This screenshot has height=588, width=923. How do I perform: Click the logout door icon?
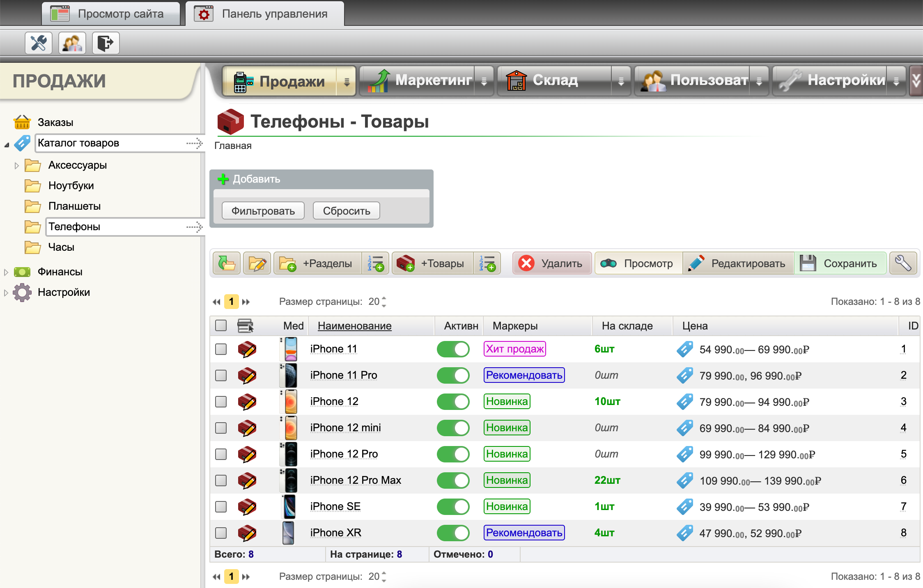(x=106, y=43)
